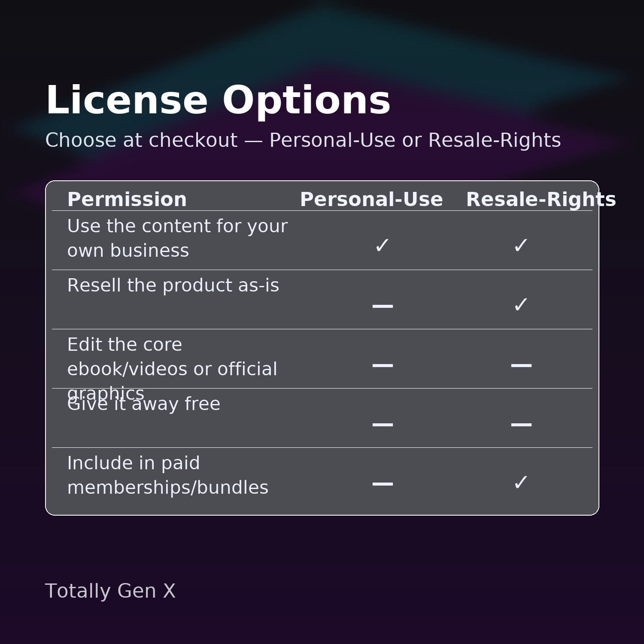
Task: Click the Resale-Rights dash for give away free
Action: pyautogui.click(x=521, y=425)
